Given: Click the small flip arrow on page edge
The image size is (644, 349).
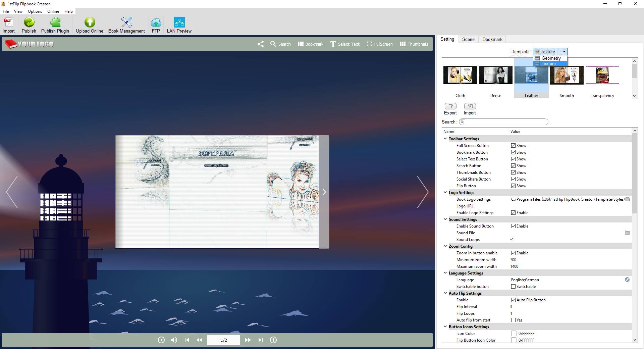Looking at the screenshot, I should 324,192.
